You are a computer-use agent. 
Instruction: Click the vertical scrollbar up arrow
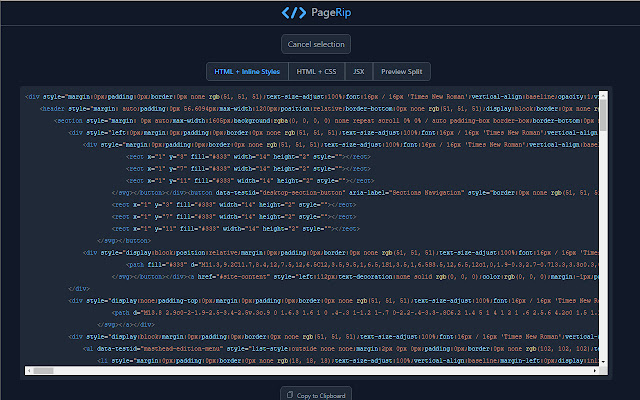point(603,94)
